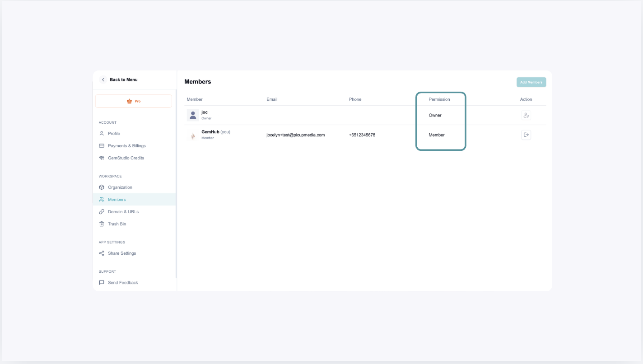Click transfer ownership icon in joc's row
This screenshot has height=364, width=643.
[x=526, y=115]
